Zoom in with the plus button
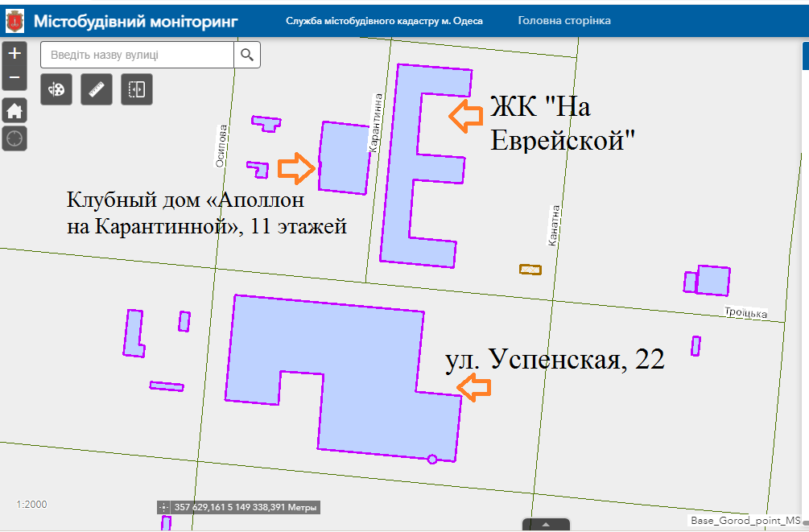The width and height of the screenshot is (809, 532). 14,54
